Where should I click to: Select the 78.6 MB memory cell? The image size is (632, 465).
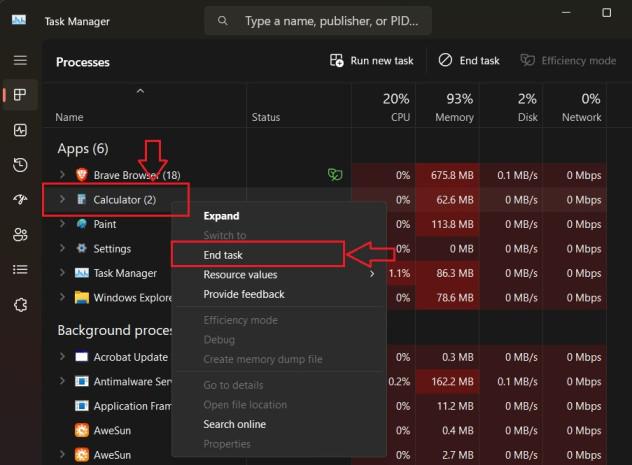[x=447, y=298]
